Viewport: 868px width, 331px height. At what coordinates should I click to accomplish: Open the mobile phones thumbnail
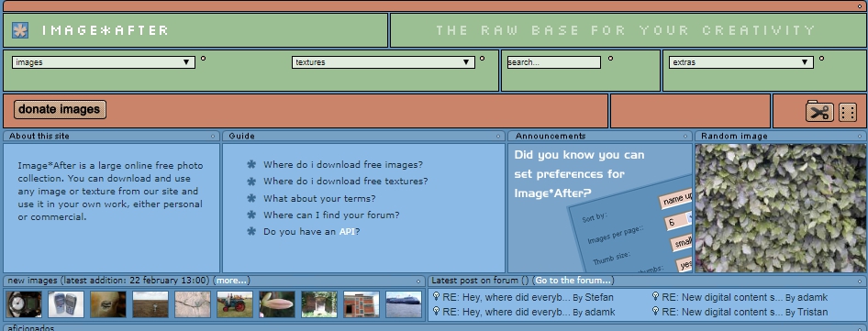pos(66,304)
